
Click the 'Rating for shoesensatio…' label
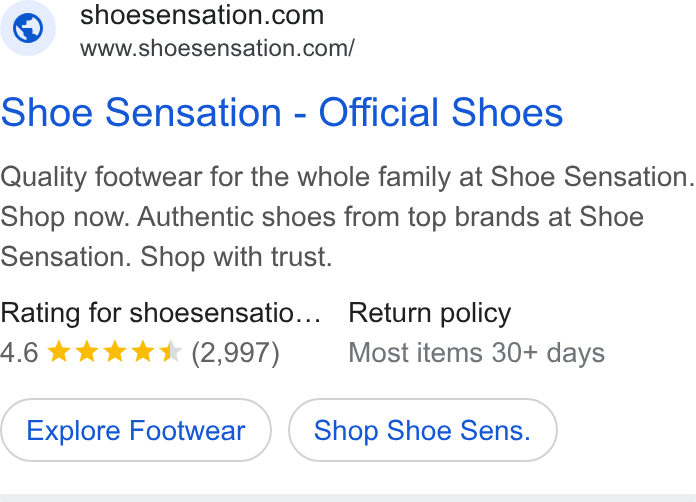pos(160,313)
